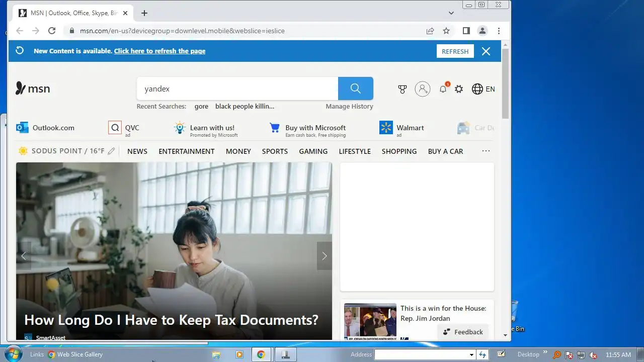Open the SHOPPING section
Viewport: 644px width, 362px height.
coord(399,151)
